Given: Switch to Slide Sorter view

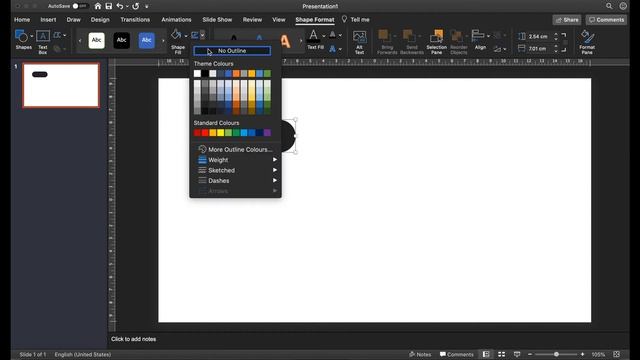Looking at the screenshot, I should 501,354.
